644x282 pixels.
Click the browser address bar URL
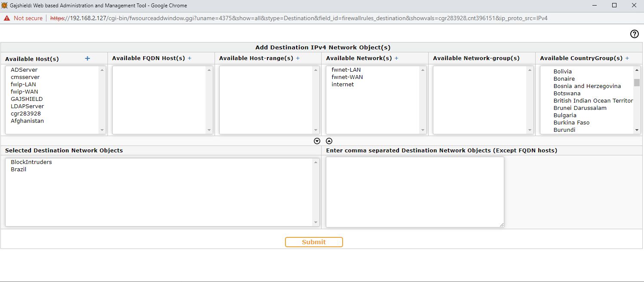299,18
